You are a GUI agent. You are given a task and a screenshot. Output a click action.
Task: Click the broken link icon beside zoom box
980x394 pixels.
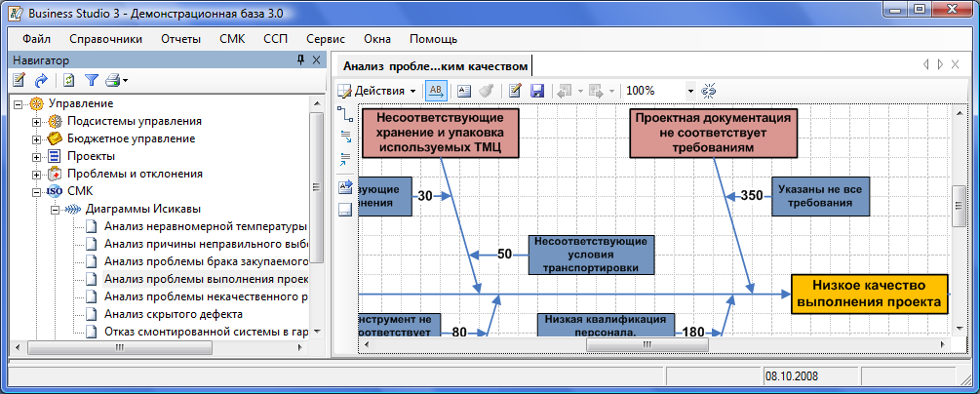[x=709, y=90]
